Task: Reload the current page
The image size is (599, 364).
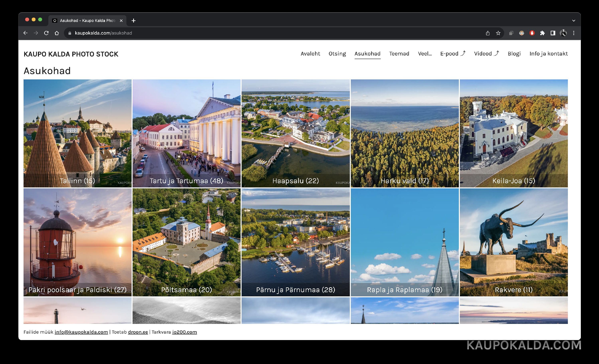Action: (46, 33)
